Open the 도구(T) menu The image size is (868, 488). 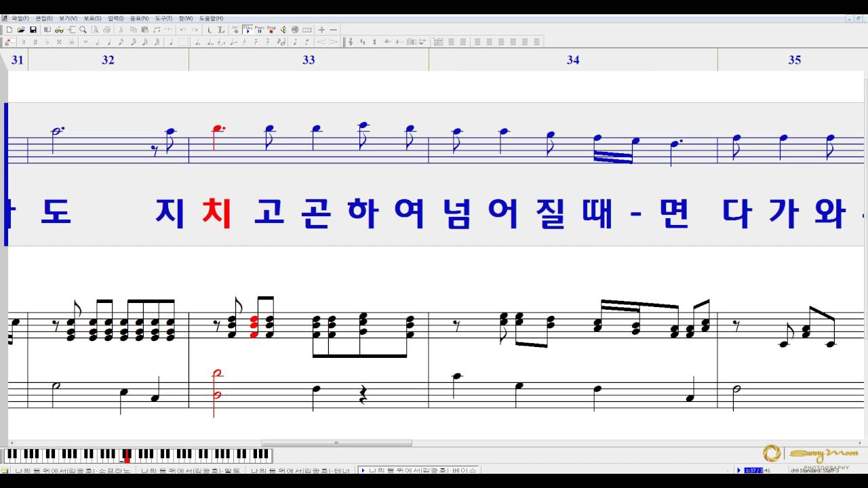click(163, 18)
